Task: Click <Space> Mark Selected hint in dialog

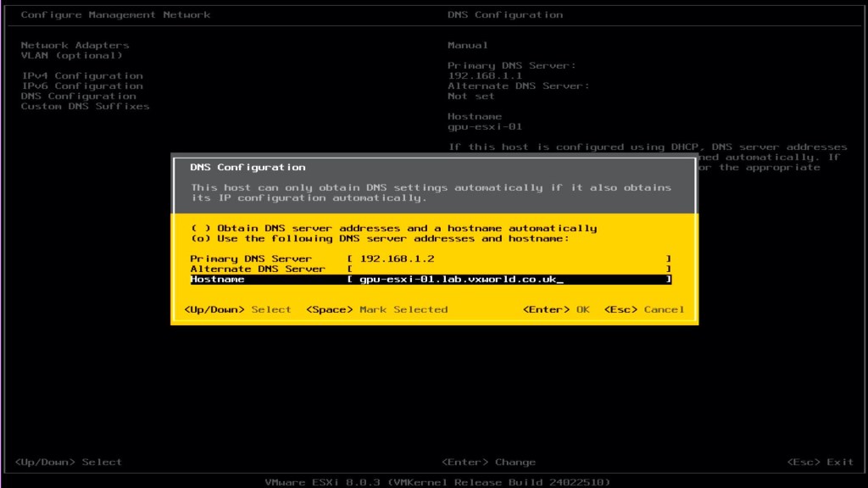Action: click(x=376, y=309)
